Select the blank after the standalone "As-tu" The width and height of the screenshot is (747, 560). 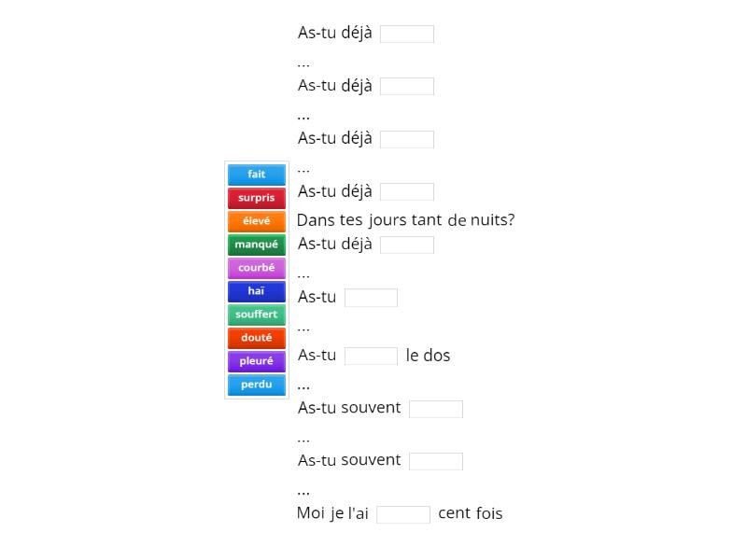(x=371, y=297)
